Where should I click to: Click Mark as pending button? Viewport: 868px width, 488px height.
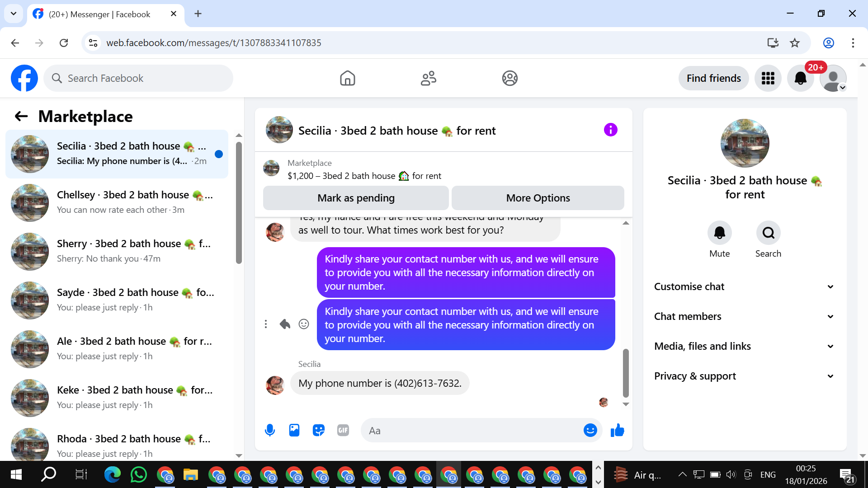click(356, 198)
